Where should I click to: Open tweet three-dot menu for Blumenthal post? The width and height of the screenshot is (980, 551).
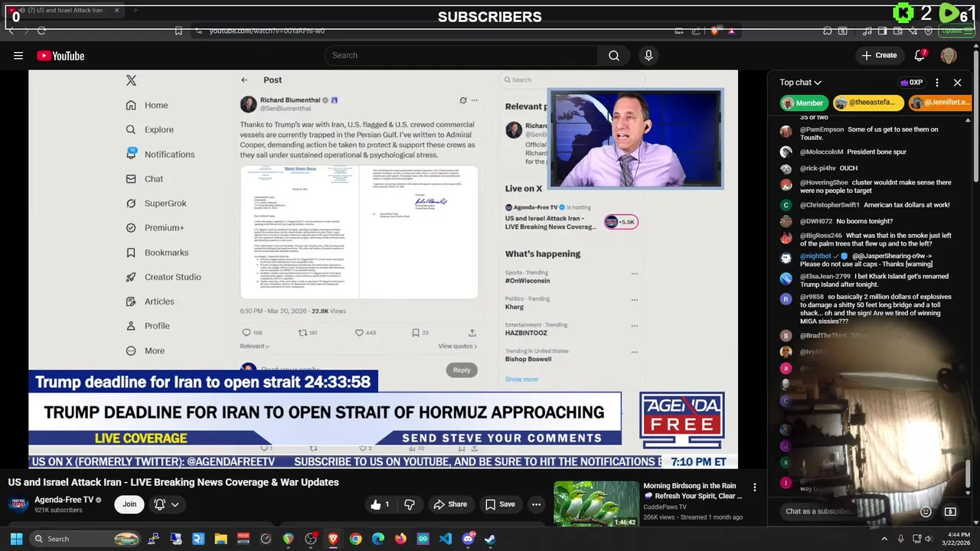point(474,100)
